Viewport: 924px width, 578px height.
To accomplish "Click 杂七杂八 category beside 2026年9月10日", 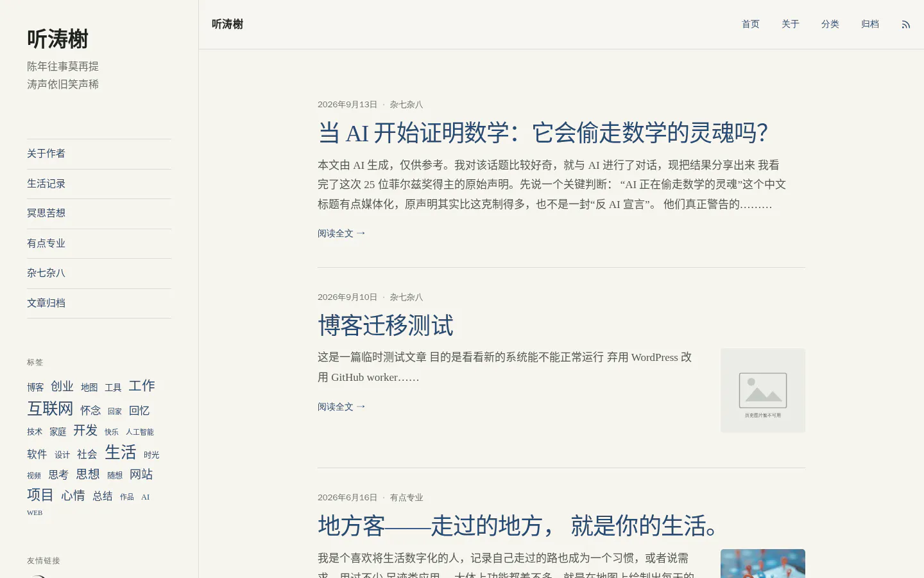I will [406, 297].
